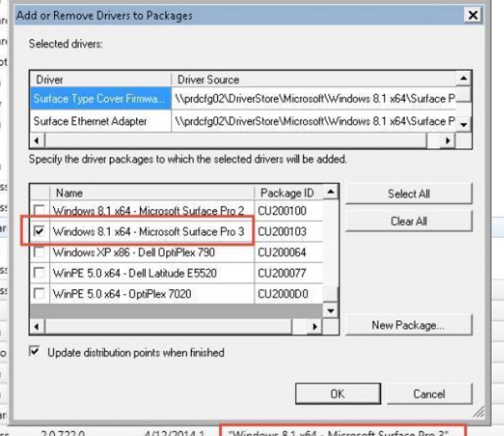
Task: Click up arrow of drivers list scrollbar
Action: point(464,78)
